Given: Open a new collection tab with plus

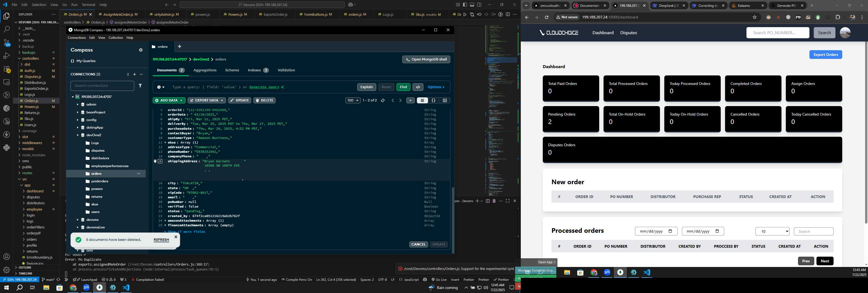Looking at the screenshot, I should coord(180,47).
